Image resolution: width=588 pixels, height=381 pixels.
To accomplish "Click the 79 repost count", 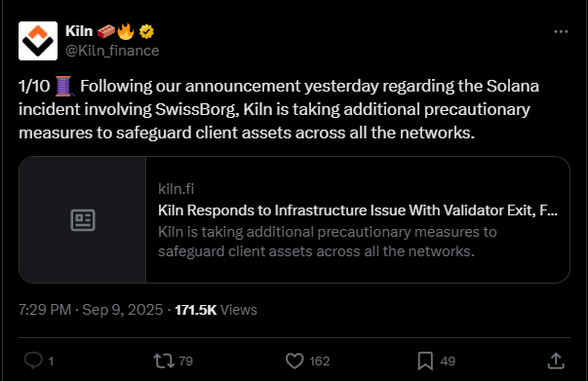I will (185, 362).
